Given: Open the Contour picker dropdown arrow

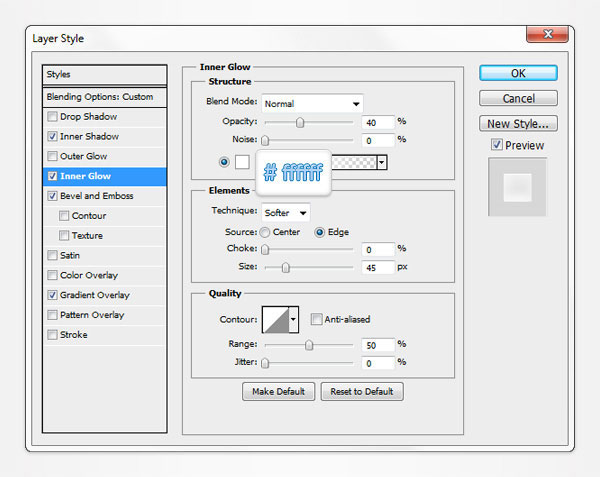Looking at the screenshot, I should tap(293, 319).
